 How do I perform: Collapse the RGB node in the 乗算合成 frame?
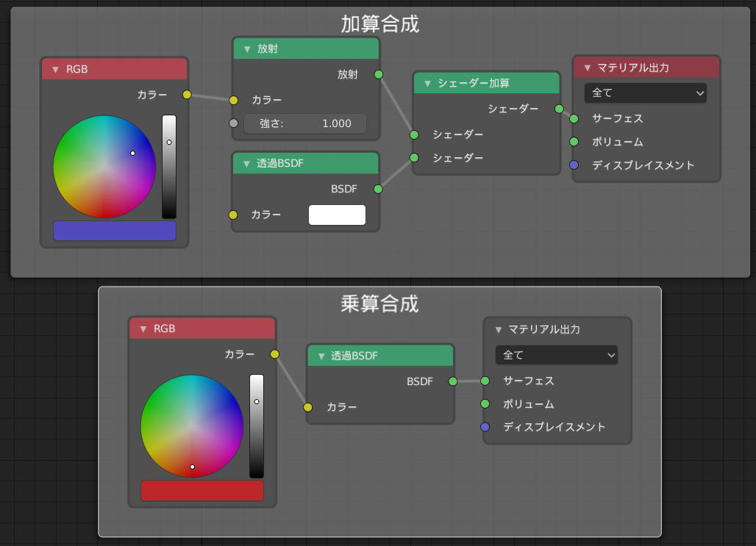143,329
